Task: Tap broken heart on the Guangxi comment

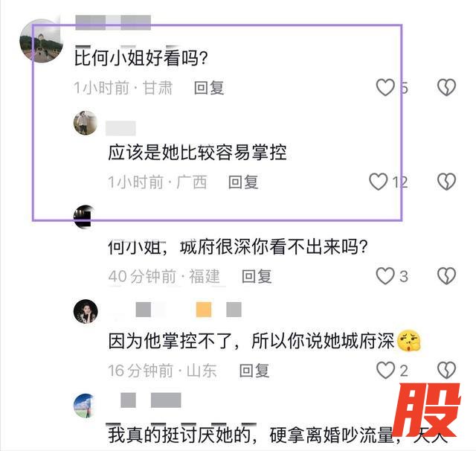Action: coord(446,182)
